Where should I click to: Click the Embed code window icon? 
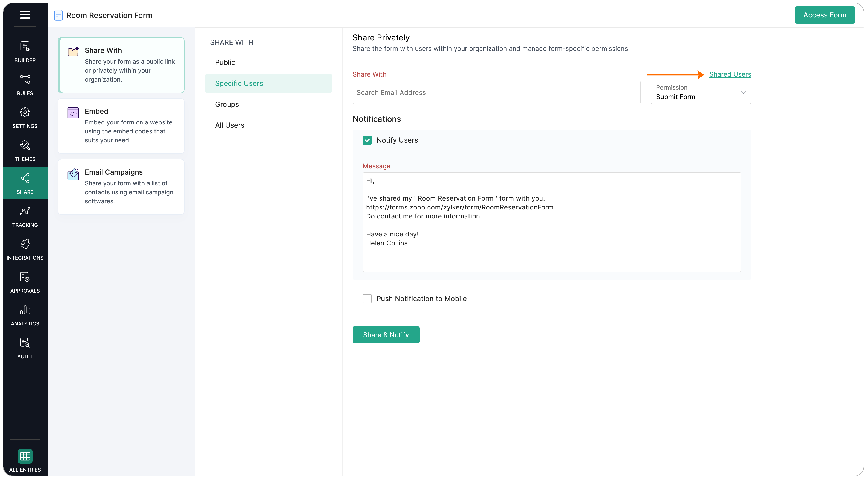click(x=73, y=113)
